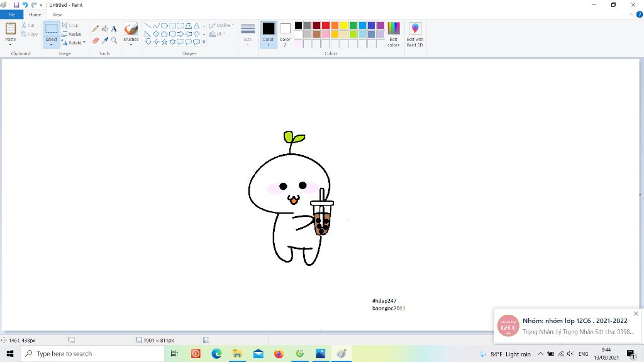Select the Magnifier tool
This screenshot has height=362, width=644.
tap(114, 40)
